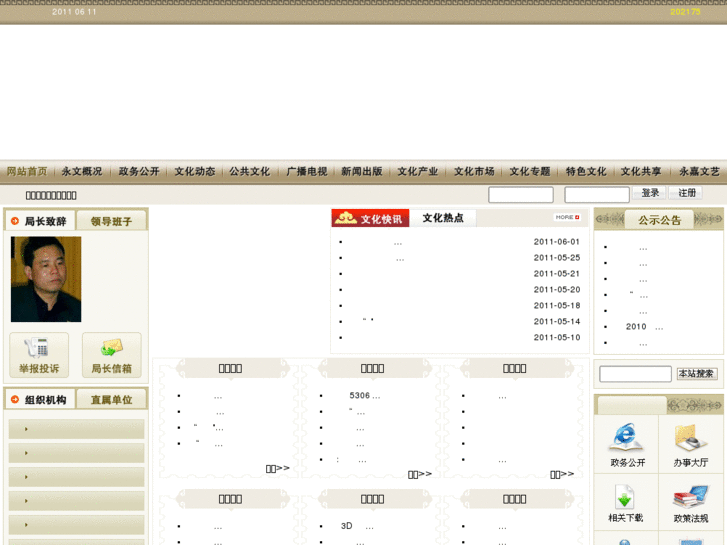Screen dimensions: 727x545
Task: Click the 登录 login button
Action: tap(650, 193)
